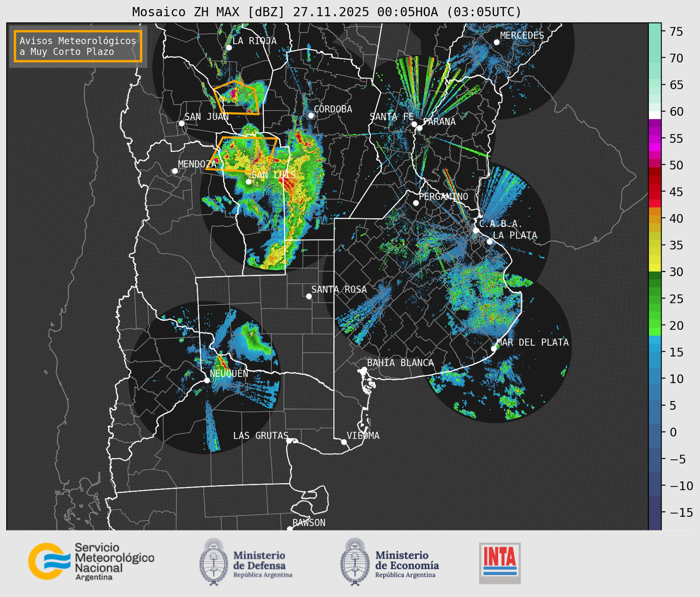The height and width of the screenshot is (597, 700).
Task: Click the Avisos Meteorológicos a Muy Corto Plazo legend box
Action: [x=78, y=46]
